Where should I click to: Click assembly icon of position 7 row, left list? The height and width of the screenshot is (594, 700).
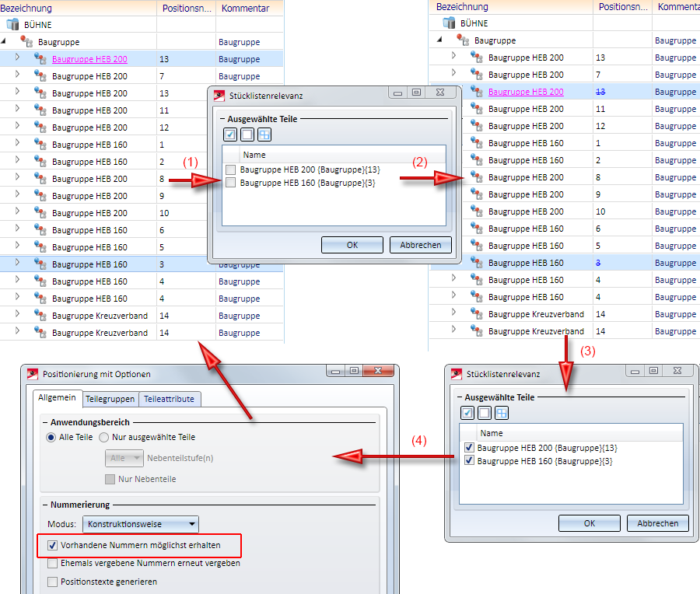pos(40,76)
